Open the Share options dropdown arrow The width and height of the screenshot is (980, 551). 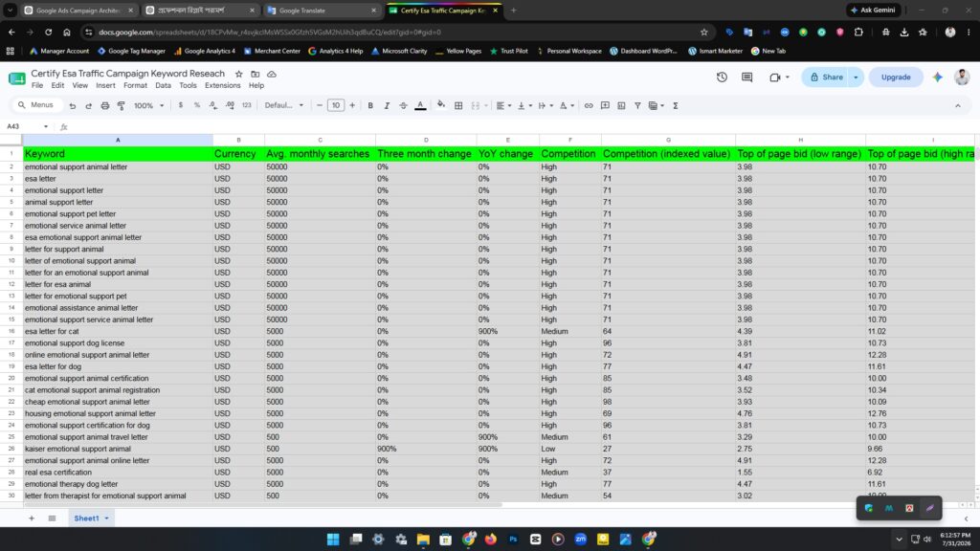856,77
